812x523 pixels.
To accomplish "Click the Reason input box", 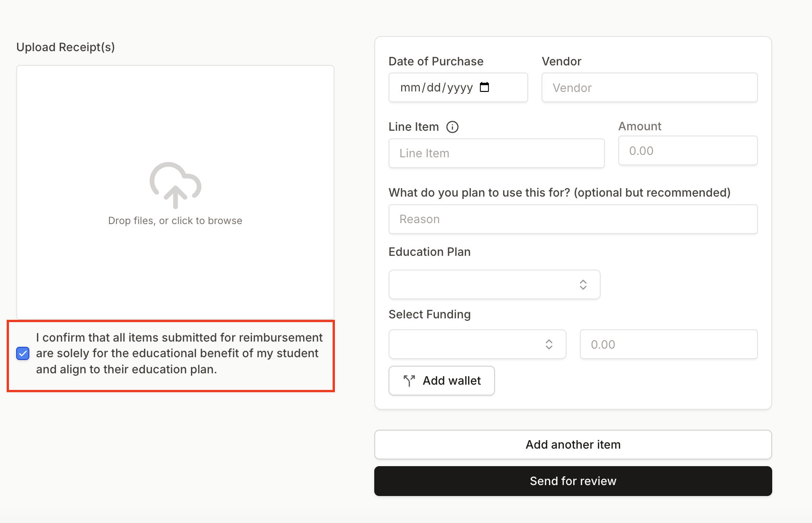I will tap(573, 219).
